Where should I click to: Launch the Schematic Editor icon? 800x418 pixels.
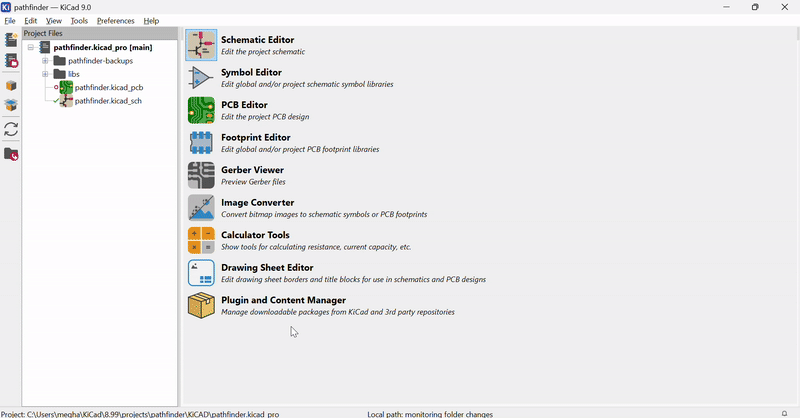(201, 45)
